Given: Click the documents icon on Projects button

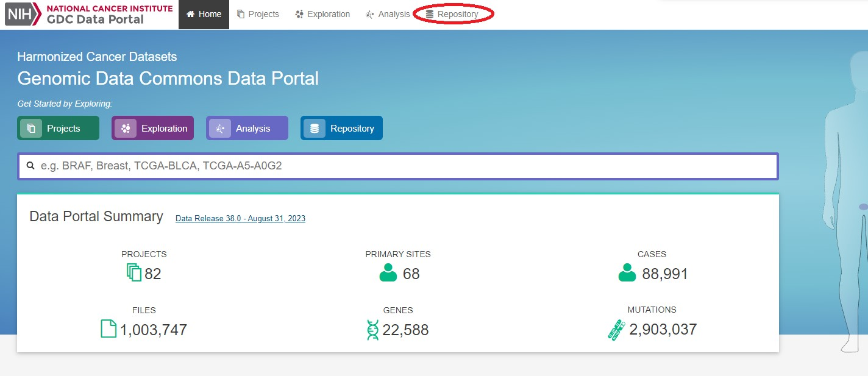Looking at the screenshot, I should pos(31,128).
